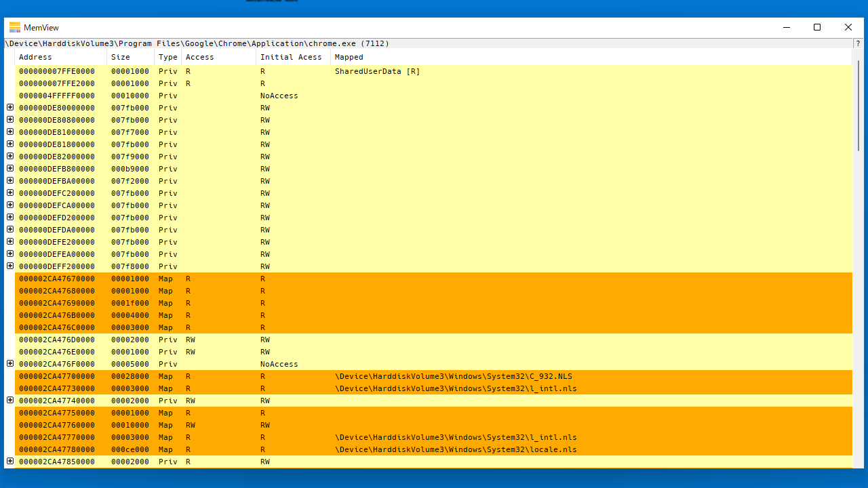Expand the 000000DEFC200000 memory region
The image size is (868, 488).
click(x=10, y=193)
